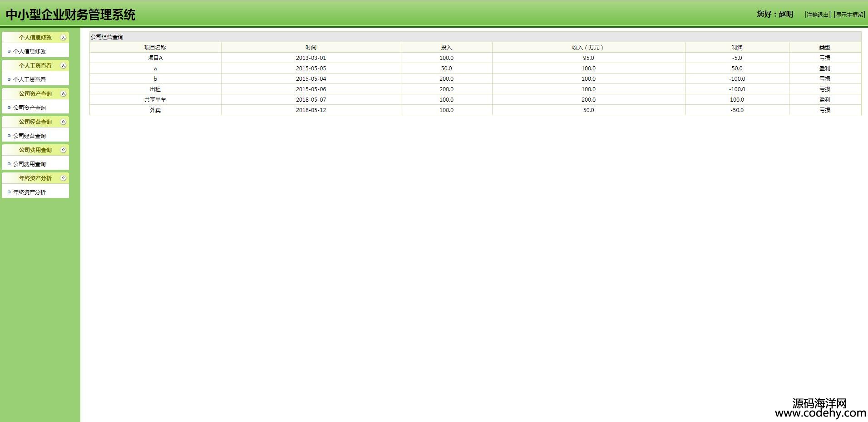Select the 共享单车 project name cell

coord(155,100)
